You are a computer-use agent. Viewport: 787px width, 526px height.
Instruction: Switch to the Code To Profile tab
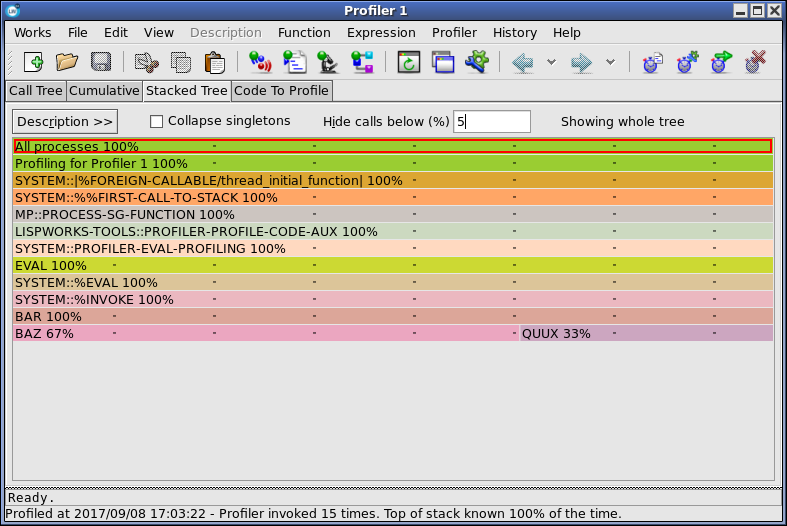(x=281, y=91)
